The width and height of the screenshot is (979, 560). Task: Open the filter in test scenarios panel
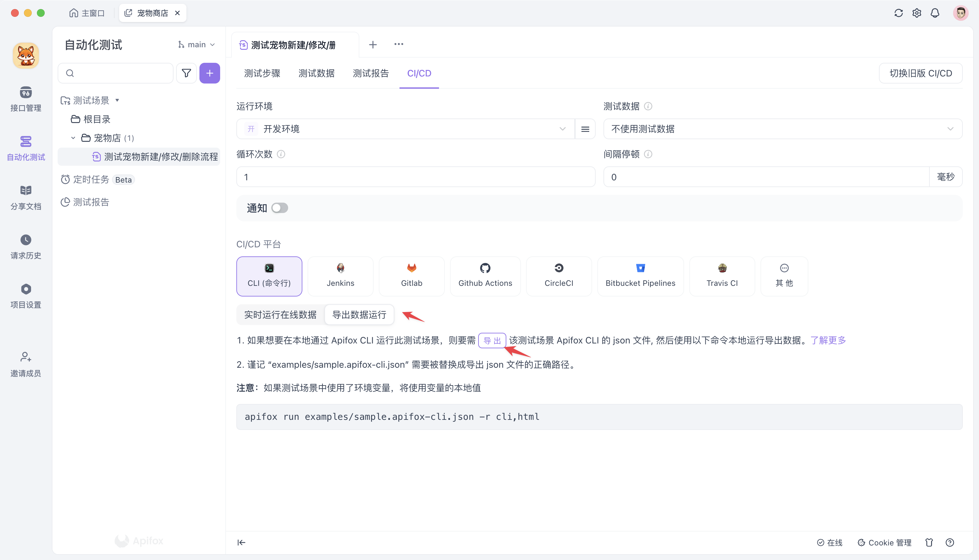186,73
